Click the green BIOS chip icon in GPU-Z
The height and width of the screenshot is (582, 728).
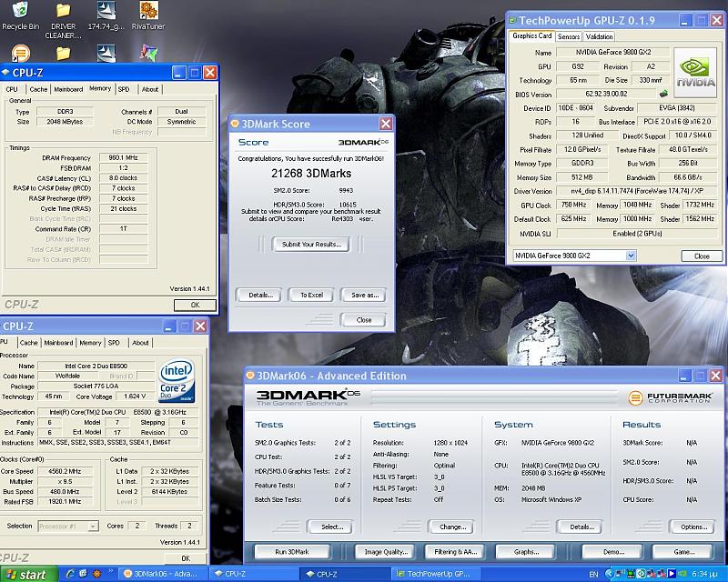click(663, 94)
